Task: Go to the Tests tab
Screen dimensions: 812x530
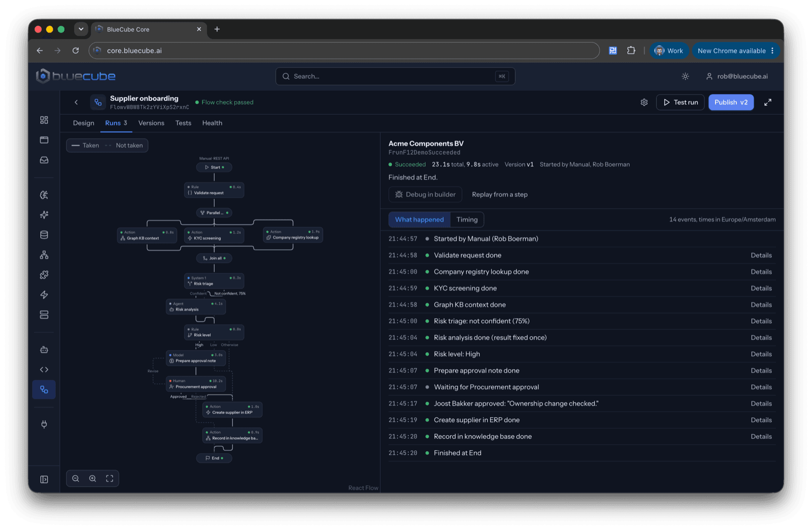Action: [x=183, y=123]
